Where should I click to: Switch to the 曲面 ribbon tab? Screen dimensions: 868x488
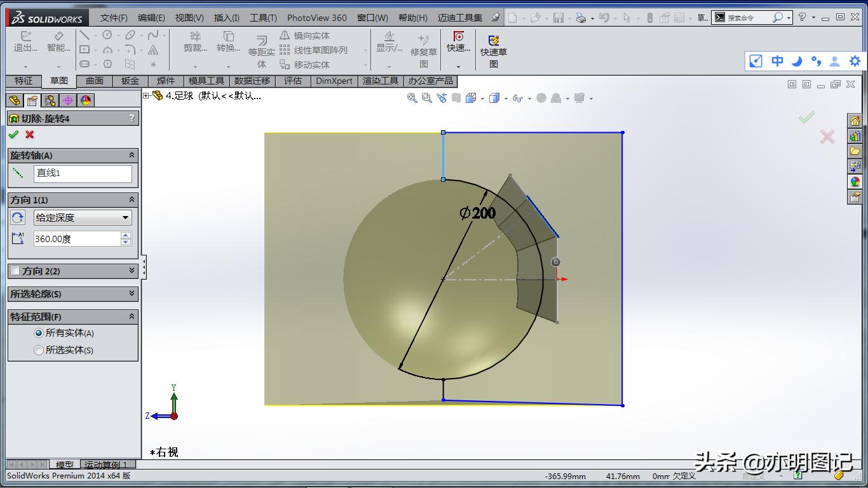[95, 81]
